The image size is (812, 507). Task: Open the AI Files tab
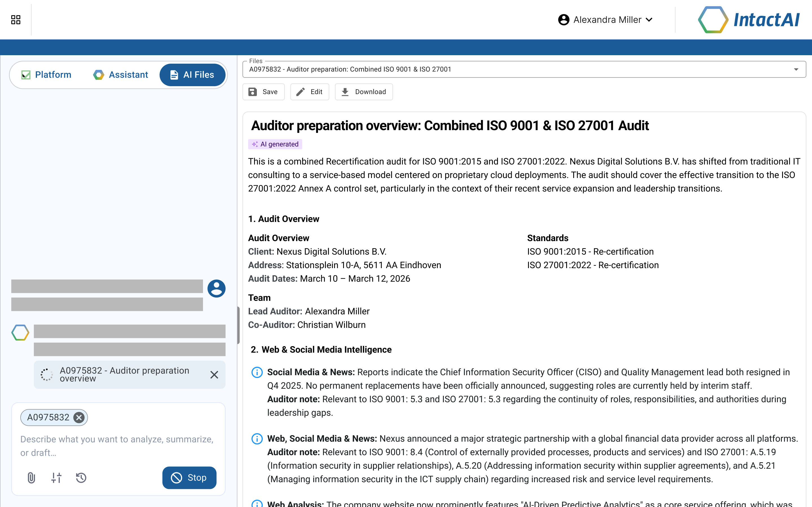192,74
